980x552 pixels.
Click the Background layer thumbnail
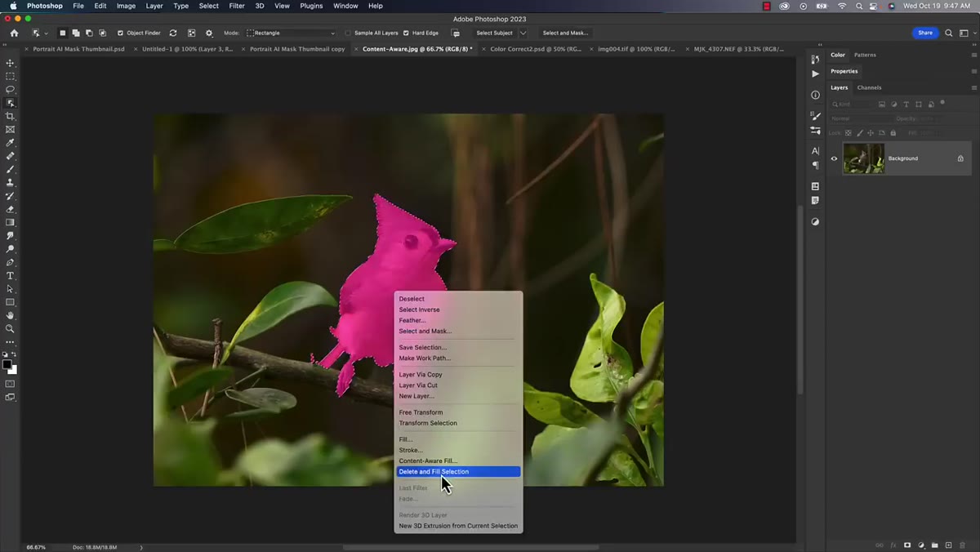pyautogui.click(x=864, y=158)
